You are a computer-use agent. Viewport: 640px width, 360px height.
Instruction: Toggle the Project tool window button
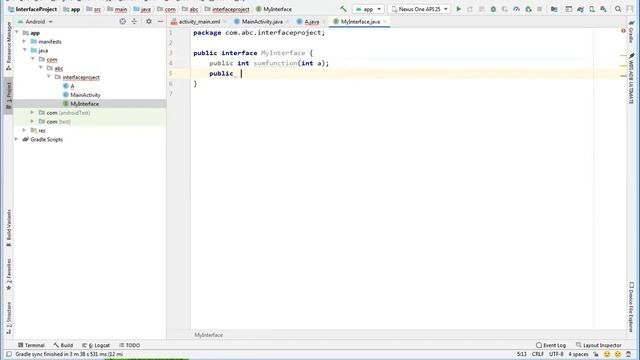(9, 95)
